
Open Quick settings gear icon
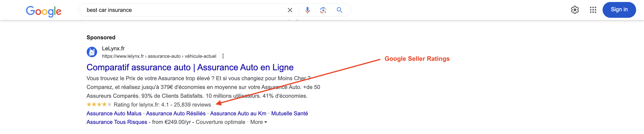coord(575,10)
